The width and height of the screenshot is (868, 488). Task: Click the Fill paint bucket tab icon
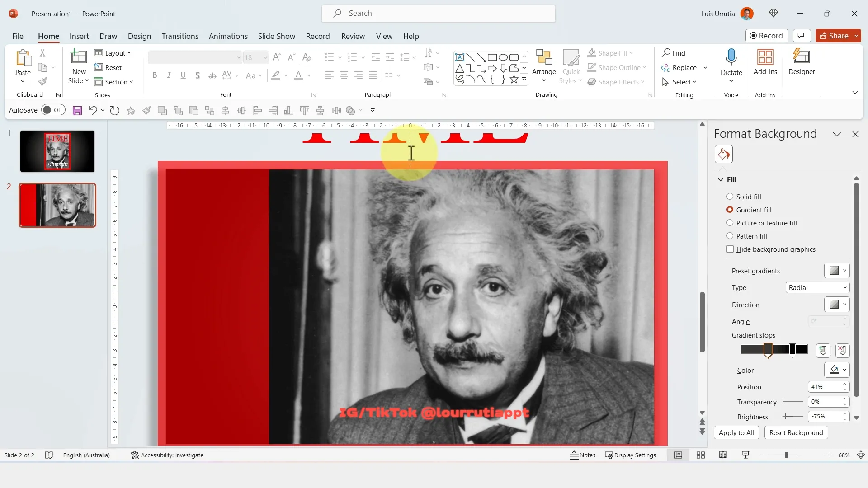click(x=723, y=154)
